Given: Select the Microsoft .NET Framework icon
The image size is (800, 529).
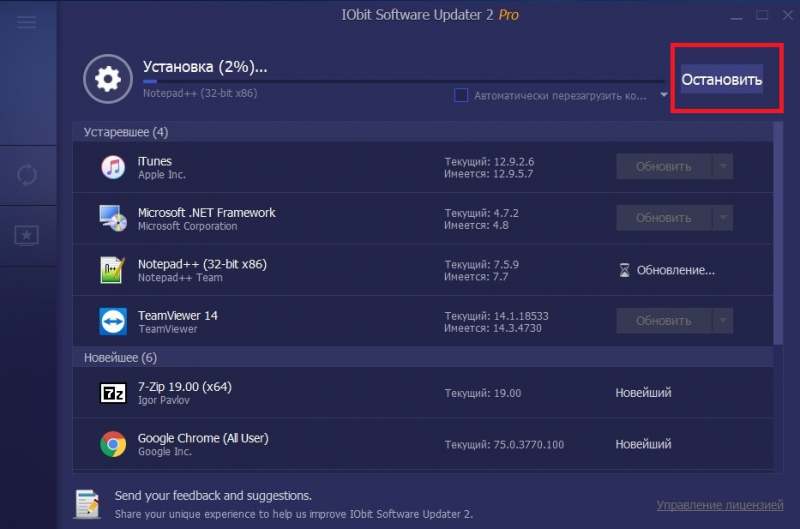Looking at the screenshot, I should coord(113,218).
